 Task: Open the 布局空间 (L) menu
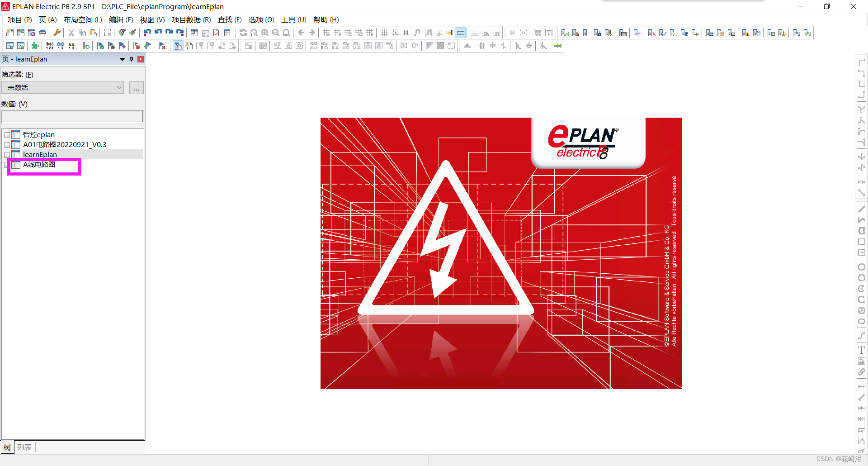click(83, 20)
